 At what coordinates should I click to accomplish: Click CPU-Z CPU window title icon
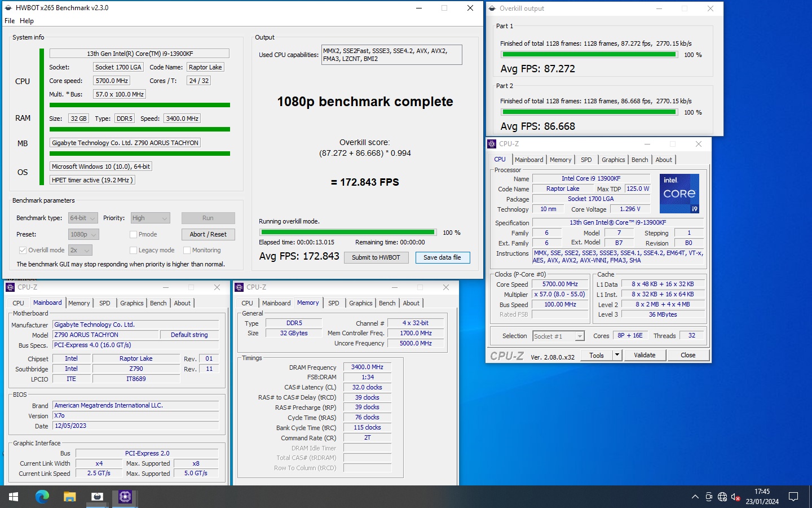[492, 144]
